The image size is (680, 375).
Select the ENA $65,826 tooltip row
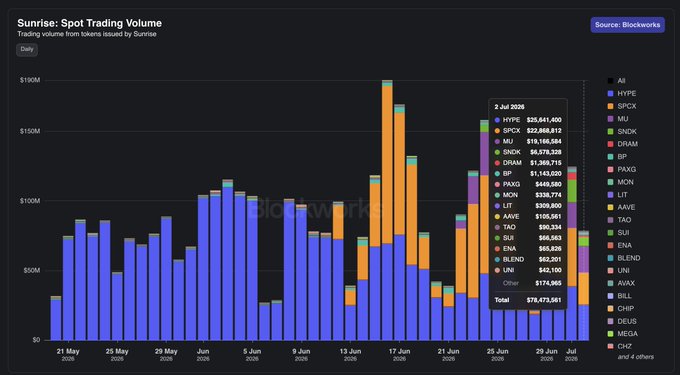528,248
